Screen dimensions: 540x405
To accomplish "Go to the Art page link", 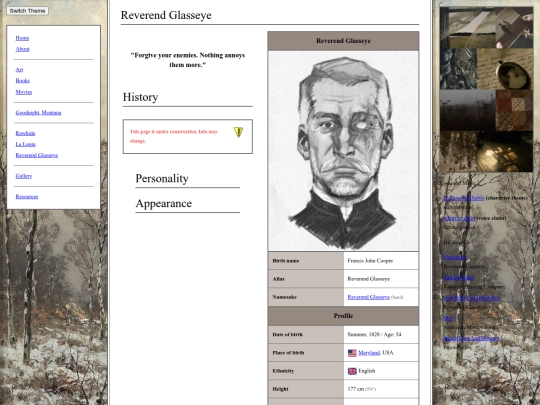I will click(x=19, y=70).
